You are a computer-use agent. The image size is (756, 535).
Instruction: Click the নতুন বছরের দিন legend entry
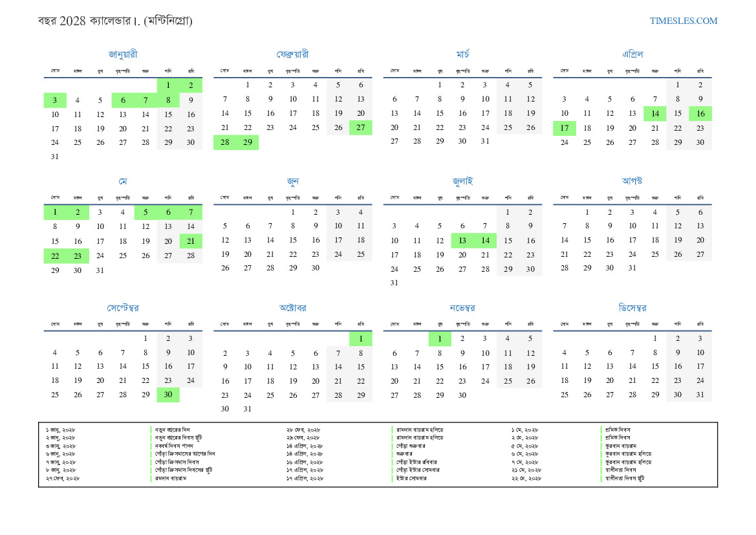171,430
